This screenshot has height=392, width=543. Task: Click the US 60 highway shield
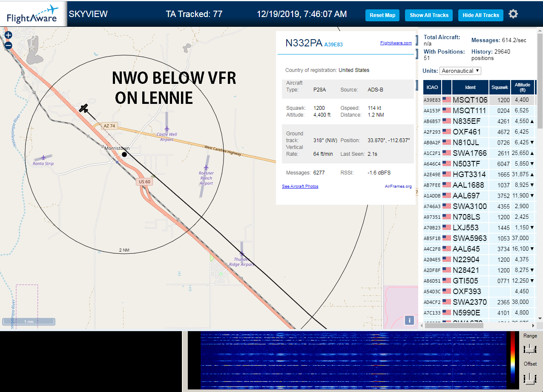coord(144,182)
